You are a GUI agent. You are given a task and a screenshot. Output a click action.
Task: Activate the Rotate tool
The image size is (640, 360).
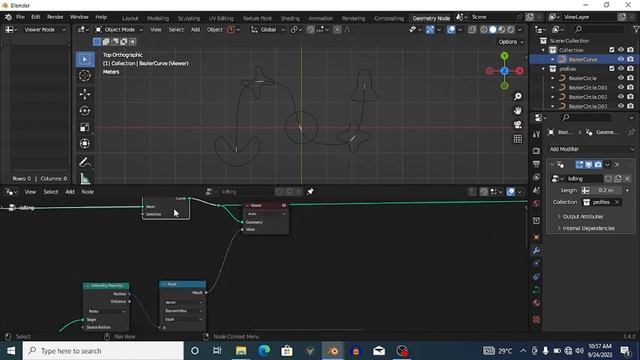pos(85,111)
